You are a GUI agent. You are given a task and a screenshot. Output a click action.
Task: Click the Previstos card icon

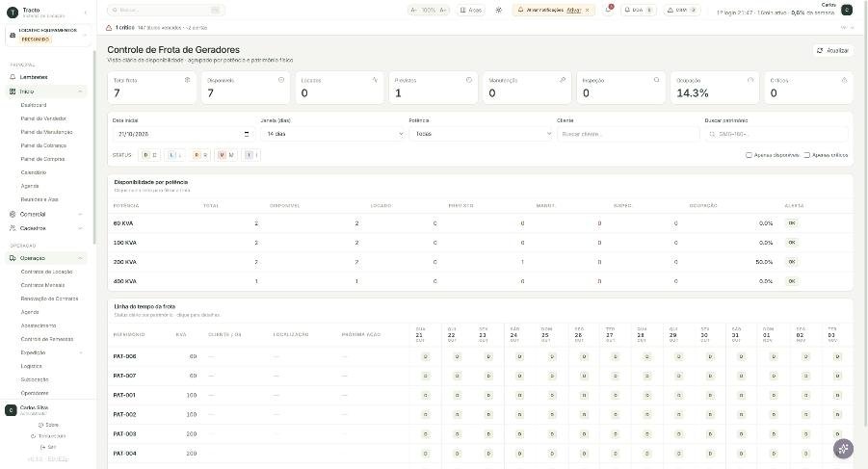coord(469,80)
